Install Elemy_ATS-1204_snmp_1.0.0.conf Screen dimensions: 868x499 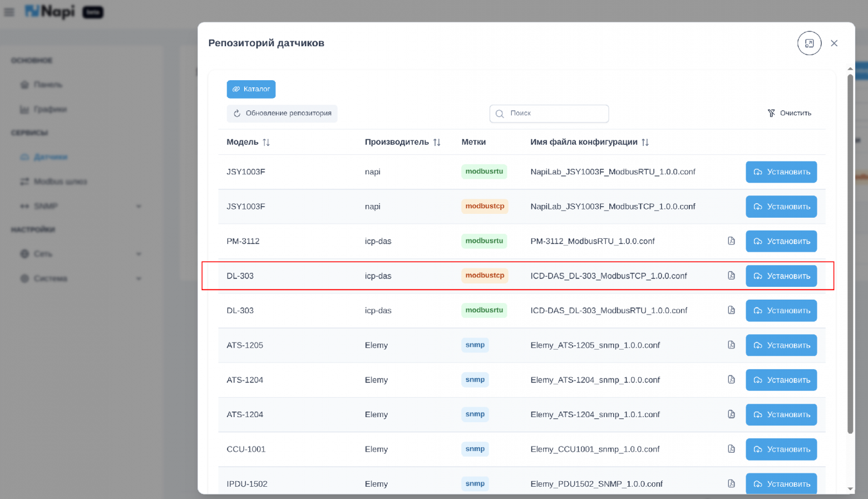click(781, 380)
